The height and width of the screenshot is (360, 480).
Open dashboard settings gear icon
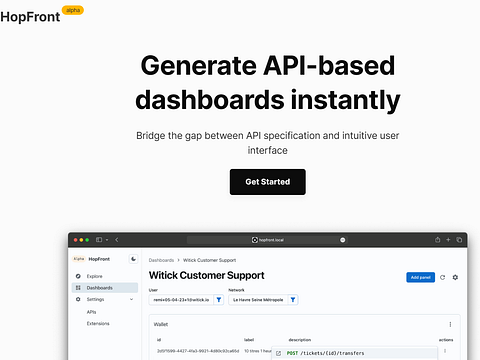(455, 277)
